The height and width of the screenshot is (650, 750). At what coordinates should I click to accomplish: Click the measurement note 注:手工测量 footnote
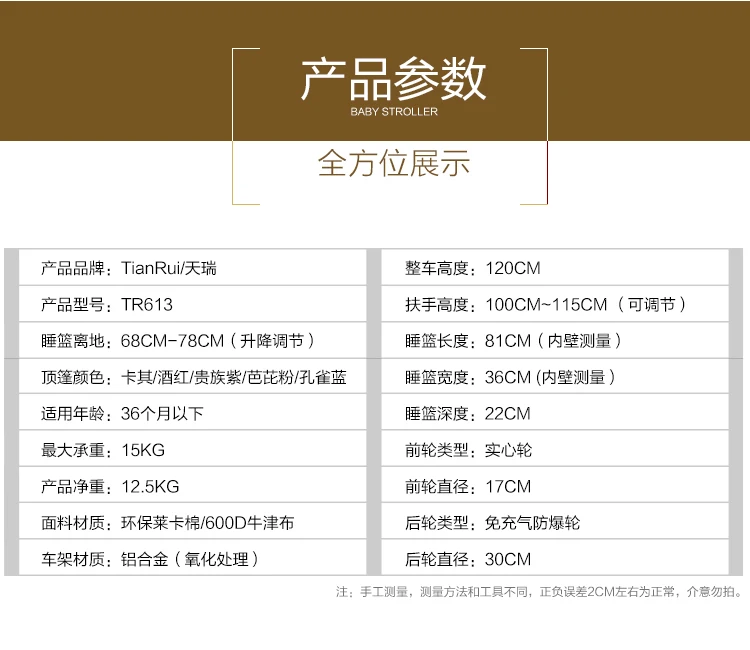tap(539, 592)
